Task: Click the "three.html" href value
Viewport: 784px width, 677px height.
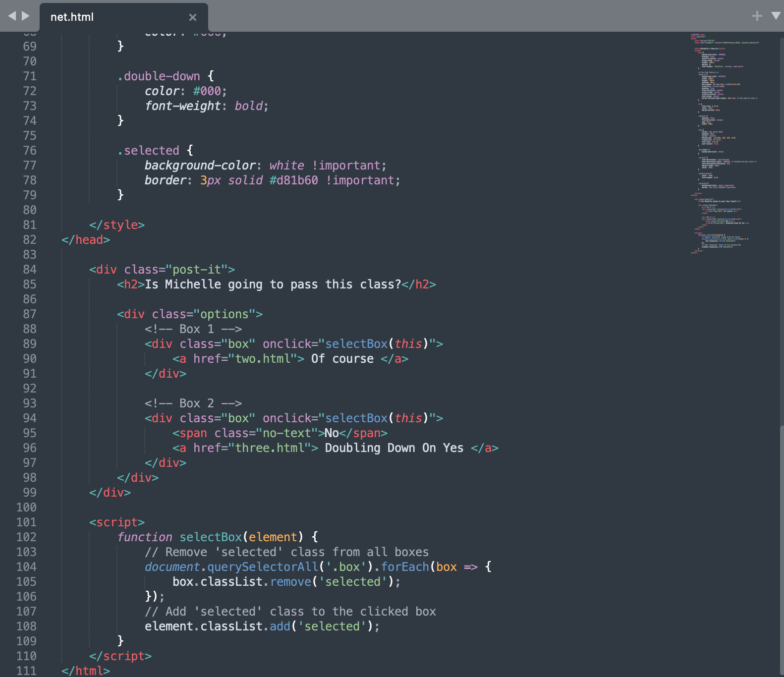Action: coord(270,448)
